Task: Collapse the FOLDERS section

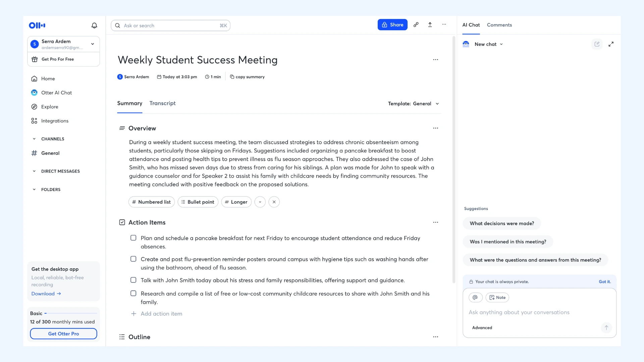Action: pos(34,190)
